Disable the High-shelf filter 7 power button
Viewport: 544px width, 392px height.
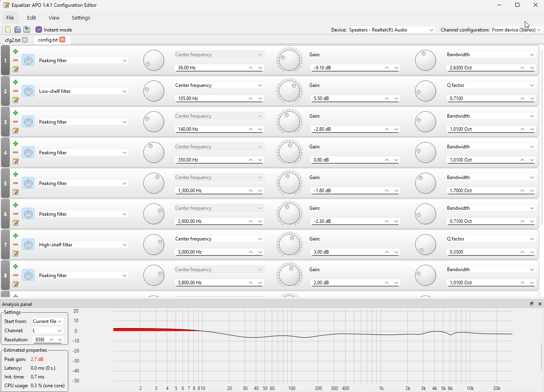click(28, 245)
